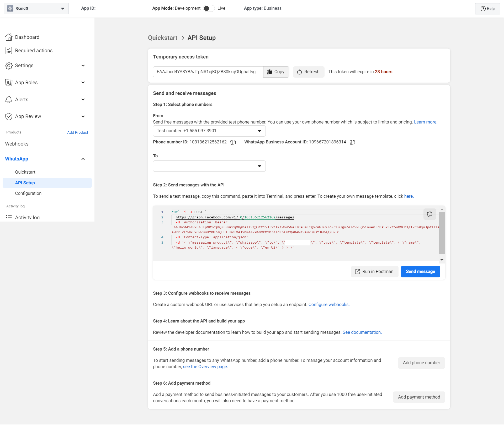Click the code block scroll-down arrow
504x425 pixels.
click(x=442, y=260)
